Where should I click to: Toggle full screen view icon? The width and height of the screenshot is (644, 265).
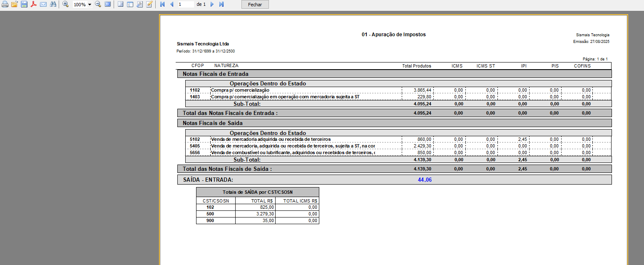107,4
